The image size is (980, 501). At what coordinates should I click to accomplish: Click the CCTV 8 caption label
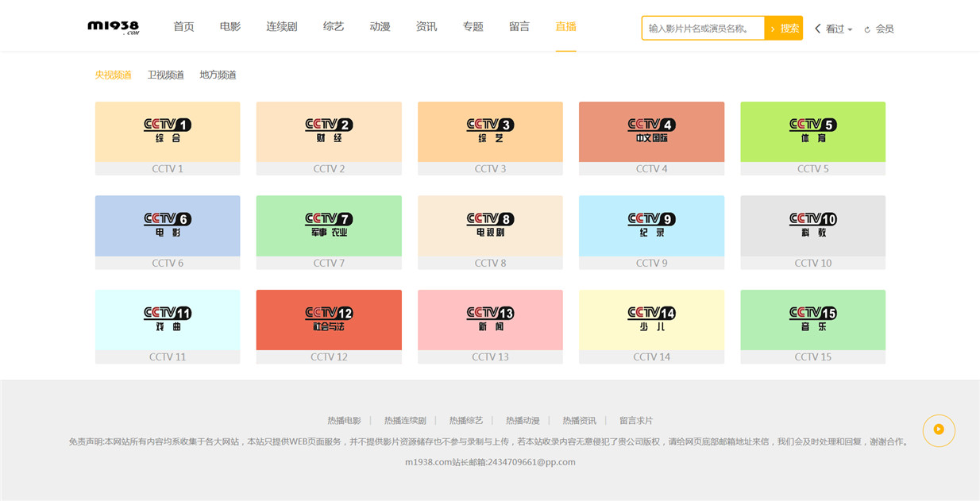(x=490, y=264)
